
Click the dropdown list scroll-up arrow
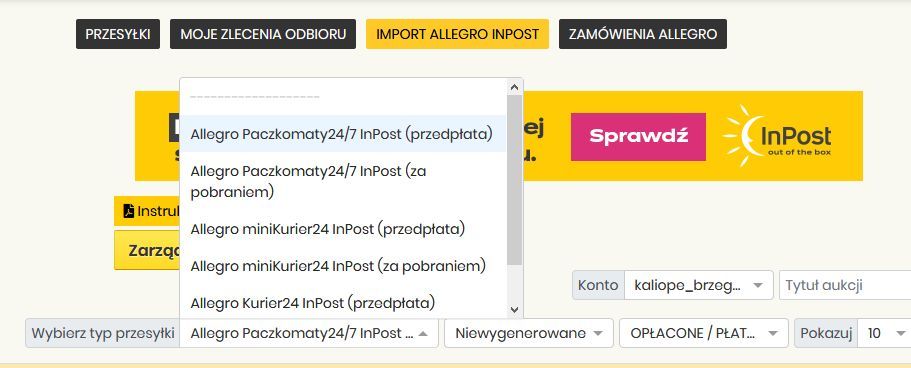pos(514,87)
